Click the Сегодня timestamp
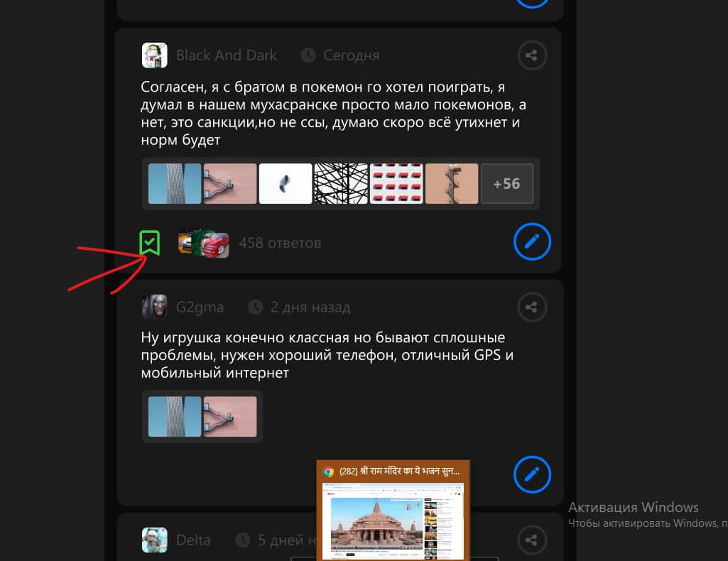This screenshot has height=561, width=728. coord(351,55)
